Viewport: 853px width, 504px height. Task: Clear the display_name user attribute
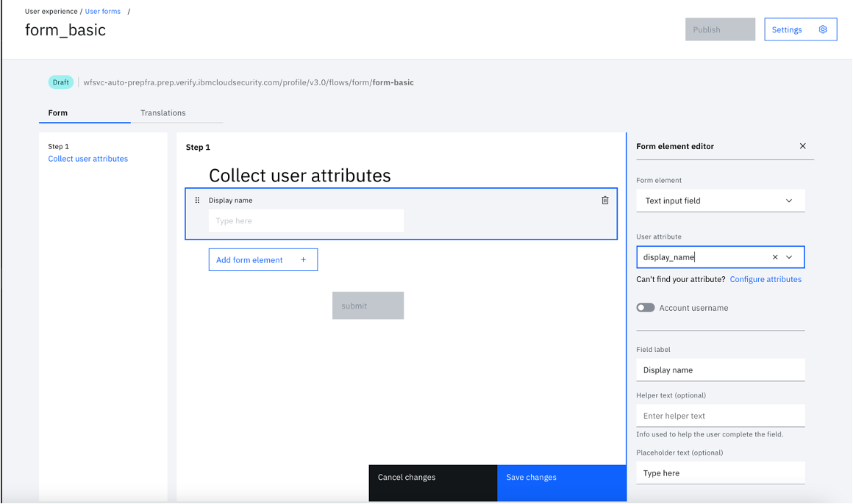coord(775,257)
